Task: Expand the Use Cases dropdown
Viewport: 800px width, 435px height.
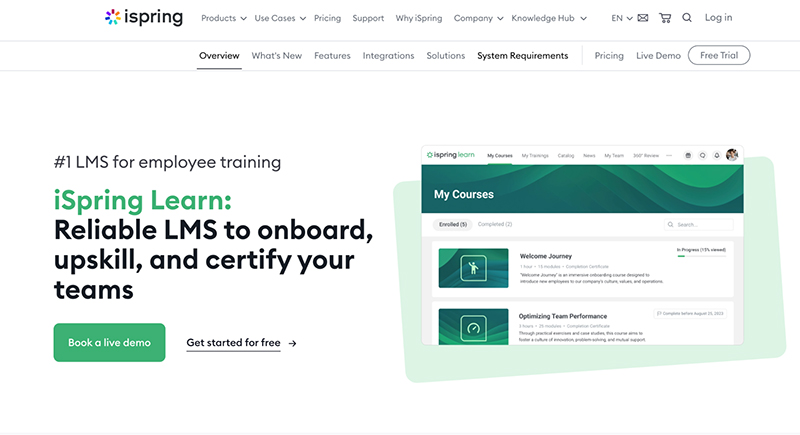Action: pyautogui.click(x=280, y=18)
